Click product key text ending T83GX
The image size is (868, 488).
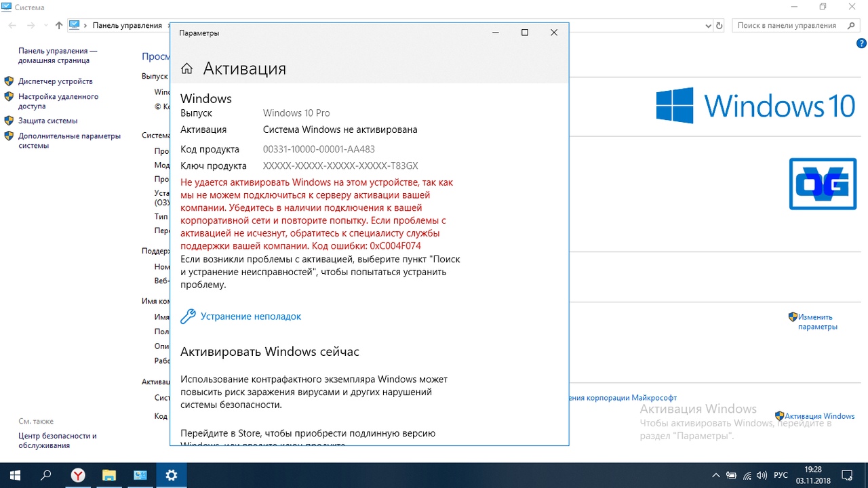[x=340, y=166]
